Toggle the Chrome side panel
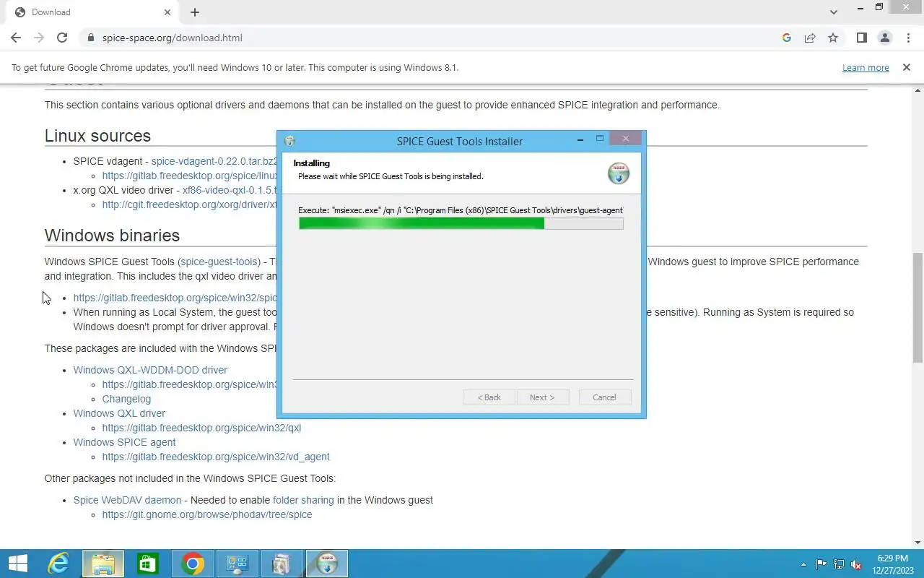924x578 pixels. click(861, 38)
